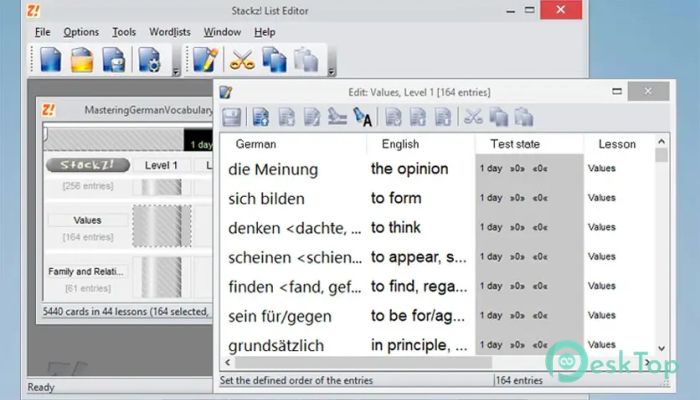This screenshot has width=700, height=400.
Task: Click the move entry up icon in Edit window
Action: (418, 117)
